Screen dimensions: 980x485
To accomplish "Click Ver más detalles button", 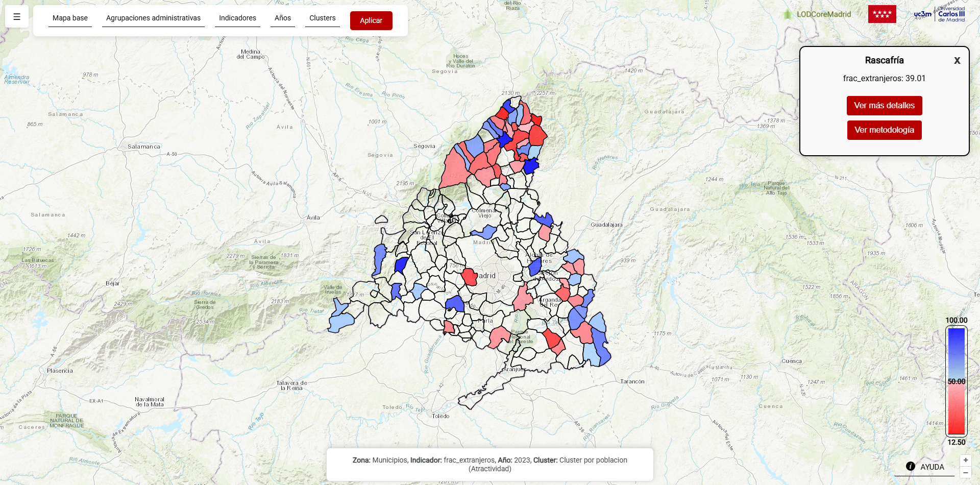I will click(x=884, y=106).
